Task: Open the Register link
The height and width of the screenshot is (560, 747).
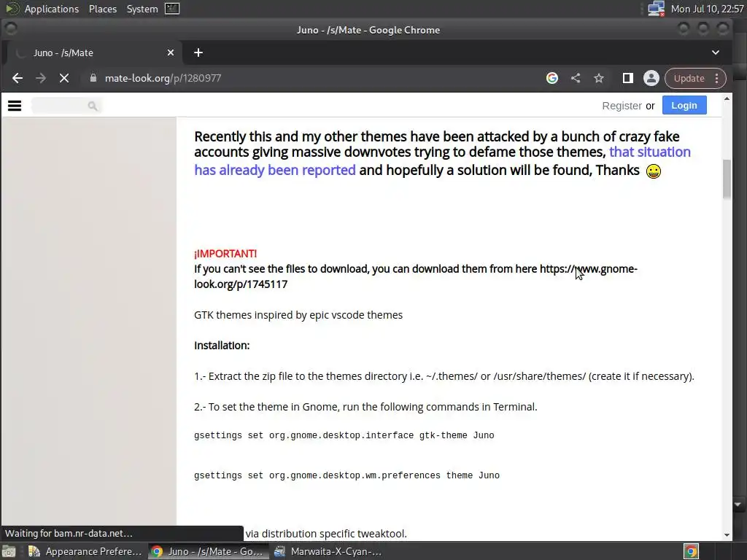Action: [x=622, y=106]
